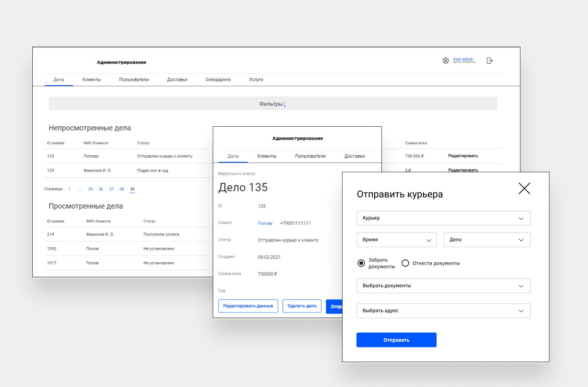
Task: Click the logout icon in top right corner
Action: coord(490,61)
